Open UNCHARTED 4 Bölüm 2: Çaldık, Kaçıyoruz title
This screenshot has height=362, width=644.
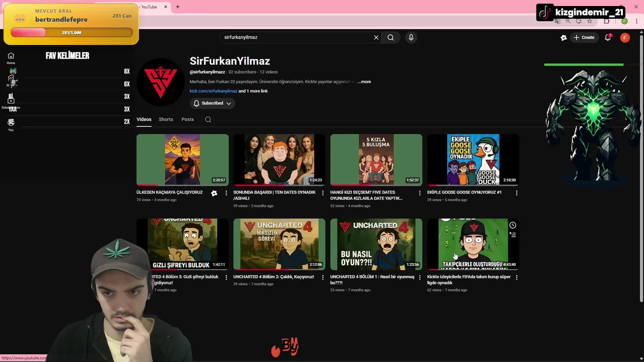click(274, 277)
